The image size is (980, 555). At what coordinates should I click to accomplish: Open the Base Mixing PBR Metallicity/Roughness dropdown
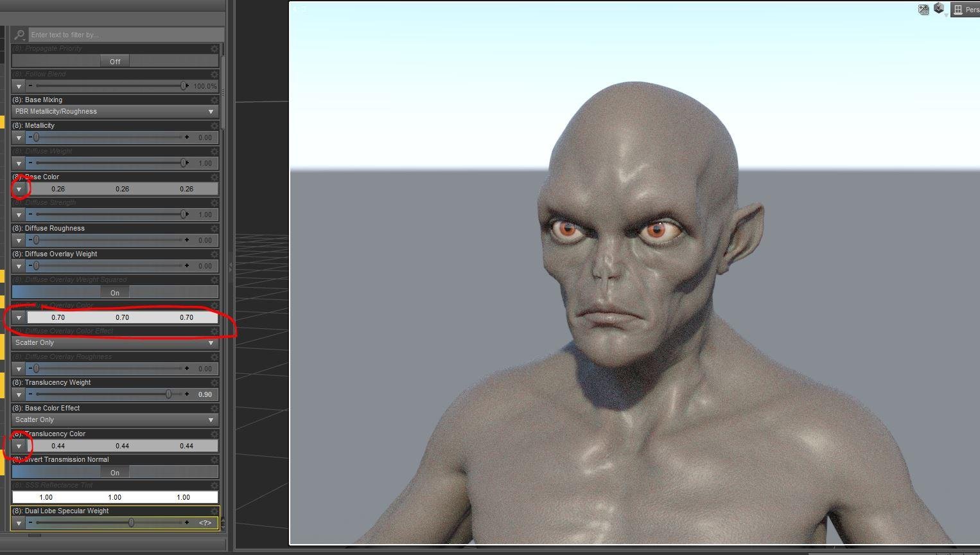click(x=115, y=112)
